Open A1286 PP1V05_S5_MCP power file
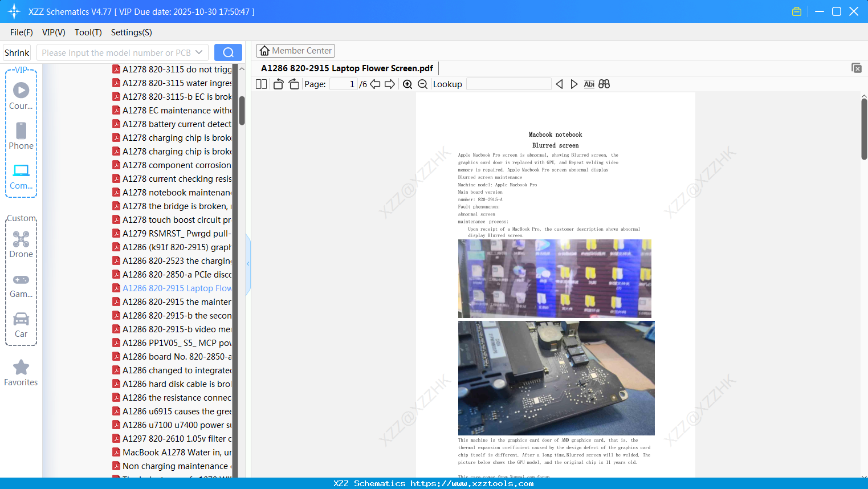The image size is (868, 489). (172, 343)
